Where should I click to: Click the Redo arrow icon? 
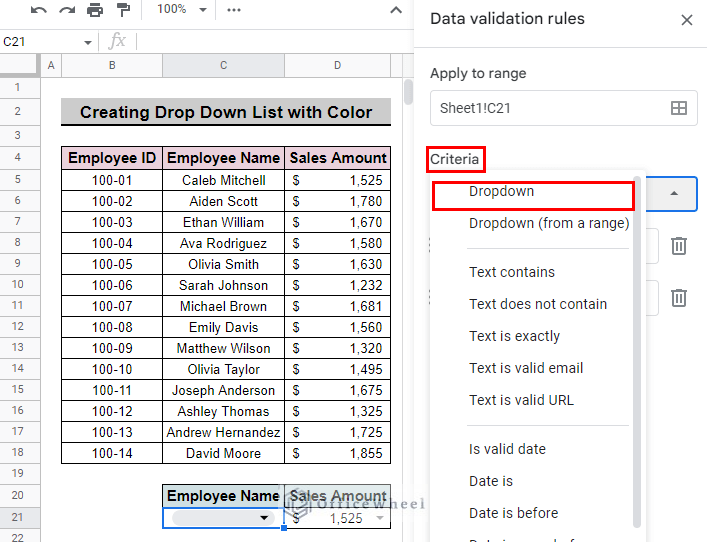tap(67, 10)
